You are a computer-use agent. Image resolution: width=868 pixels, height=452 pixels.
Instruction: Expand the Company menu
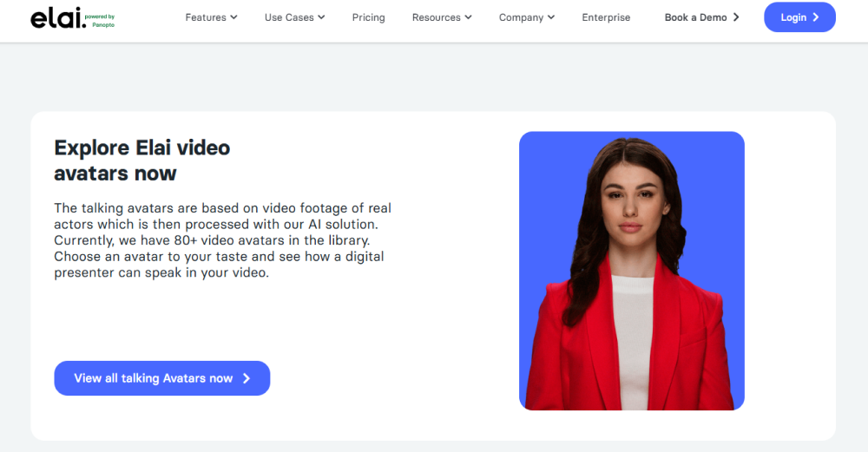point(527,17)
